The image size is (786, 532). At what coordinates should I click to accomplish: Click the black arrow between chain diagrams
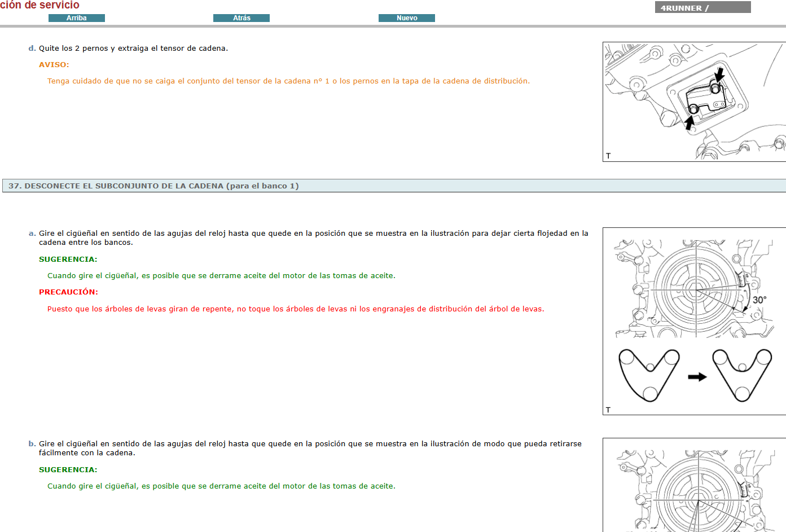tap(697, 377)
